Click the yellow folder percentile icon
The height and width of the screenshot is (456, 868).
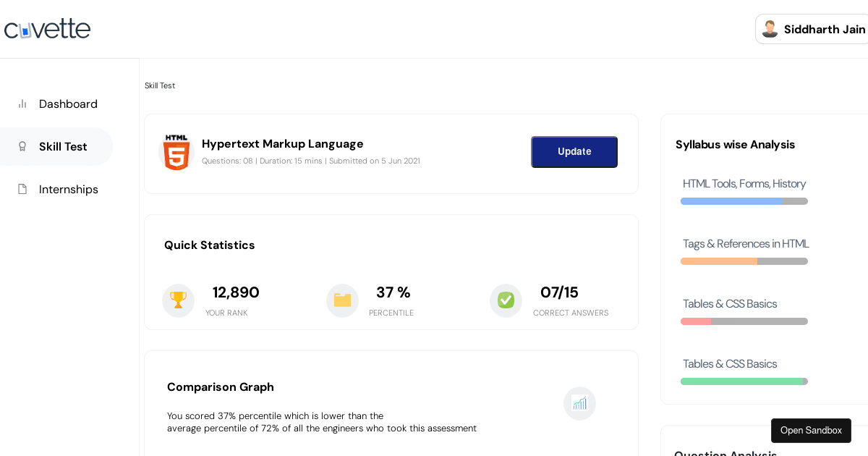[342, 300]
